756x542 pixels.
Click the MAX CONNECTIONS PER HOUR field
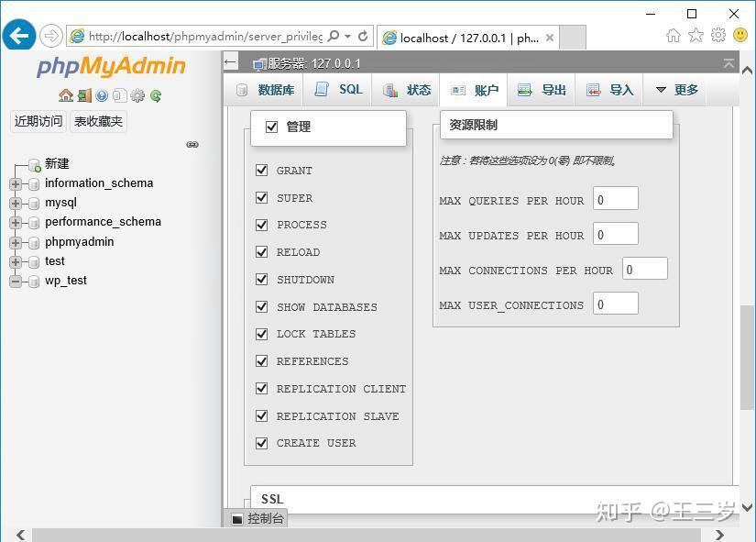pyautogui.click(x=645, y=269)
